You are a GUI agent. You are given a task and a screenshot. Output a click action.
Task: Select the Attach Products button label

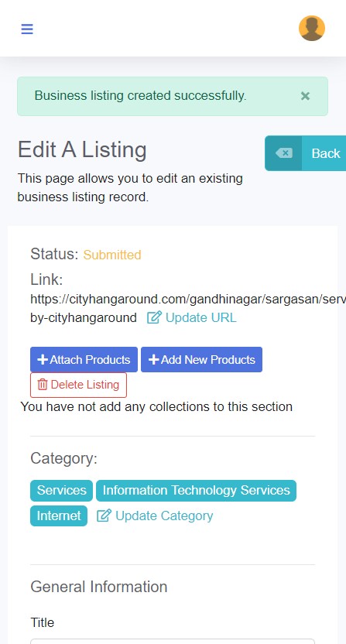(x=90, y=360)
